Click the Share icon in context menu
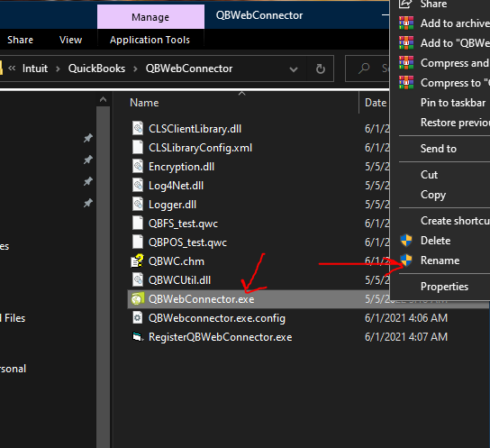This screenshot has width=490, height=448. click(x=405, y=4)
